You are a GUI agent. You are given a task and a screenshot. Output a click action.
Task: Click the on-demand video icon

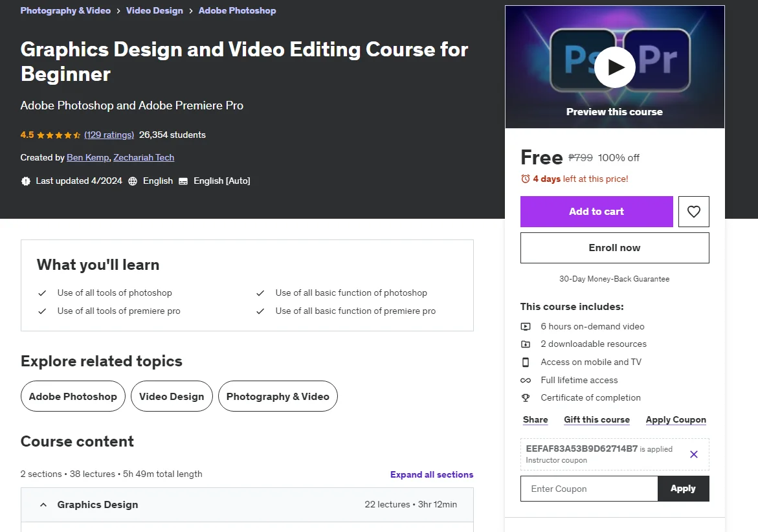[x=526, y=327]
